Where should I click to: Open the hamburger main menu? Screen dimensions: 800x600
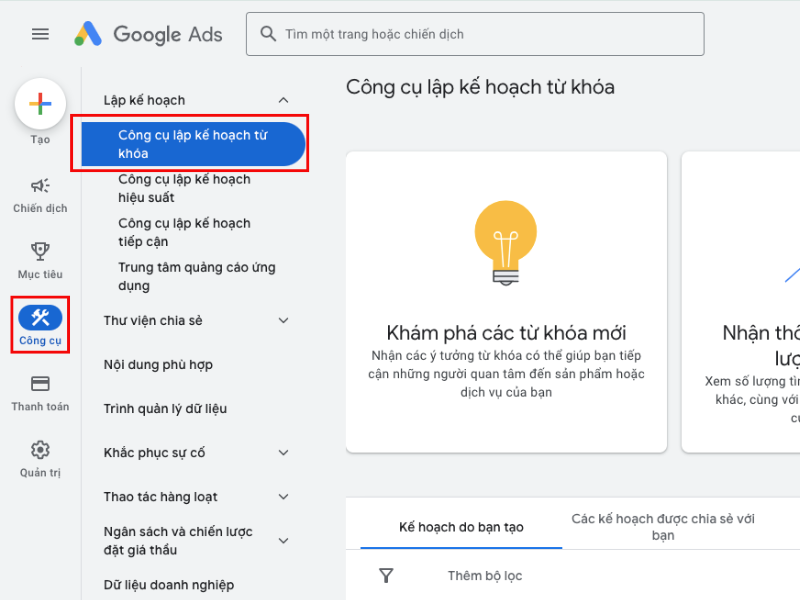pos(40,34)
